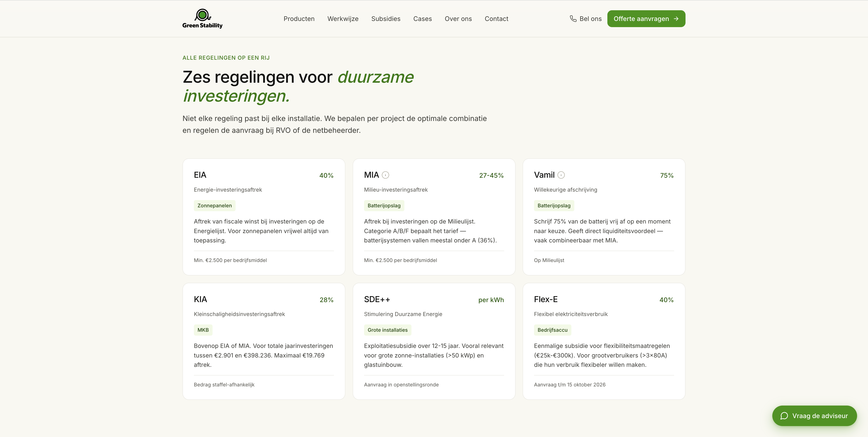Click the per kWh value in the SDE++ card
Image resolution: width=868 pixels, height=437 pixels.
pyautogui.click(x=491, y=300)
